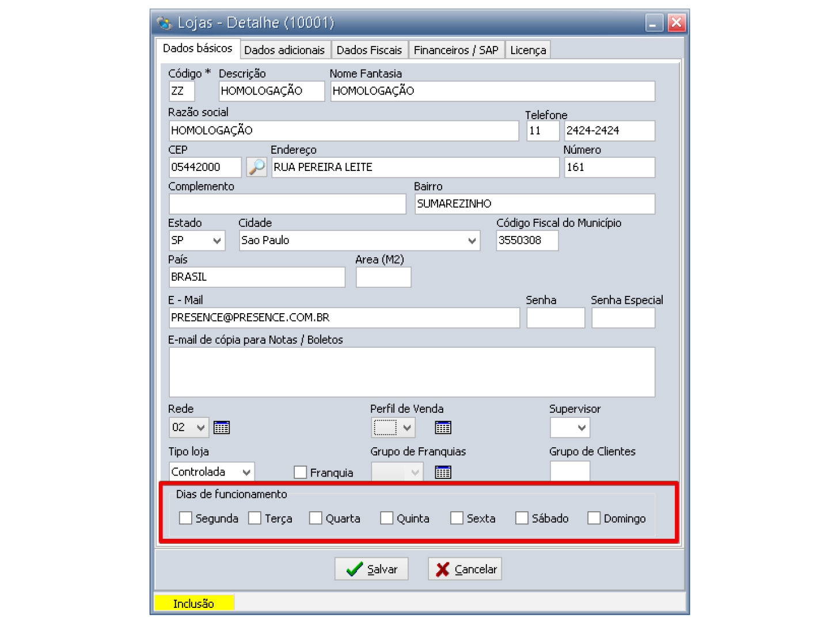Open the Rede lookup grid icon
The width and height of the screenshot is (840, 624).
click(x=222, y=428)
